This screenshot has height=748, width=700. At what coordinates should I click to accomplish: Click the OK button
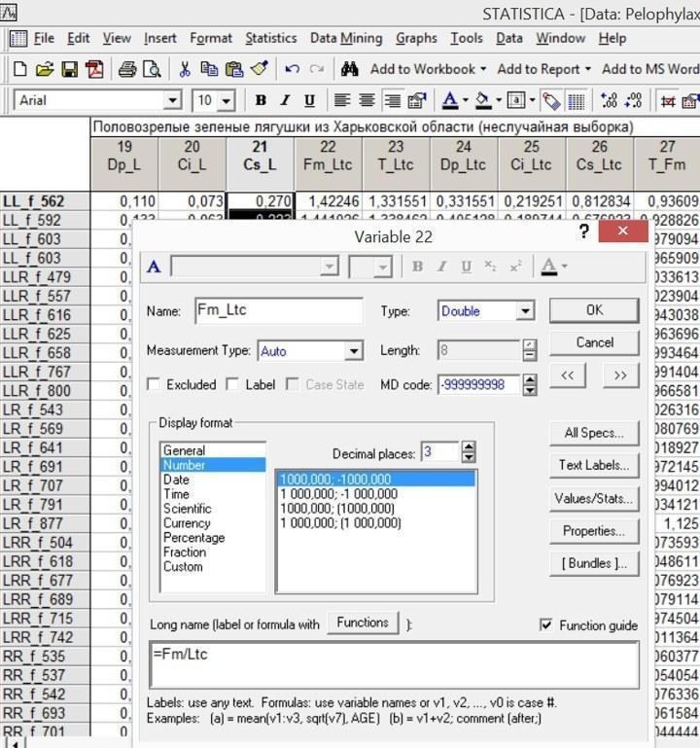pos(594,310)
